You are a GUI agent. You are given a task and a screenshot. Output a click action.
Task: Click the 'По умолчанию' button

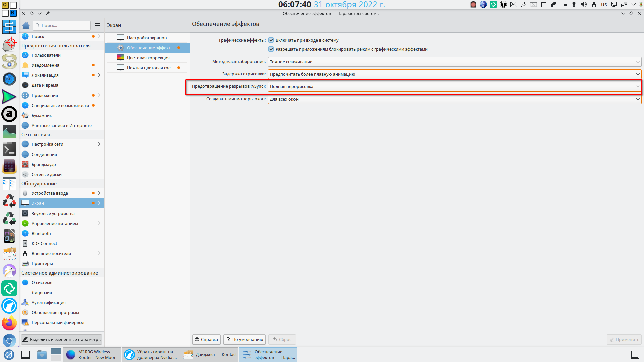click(245, 339)
